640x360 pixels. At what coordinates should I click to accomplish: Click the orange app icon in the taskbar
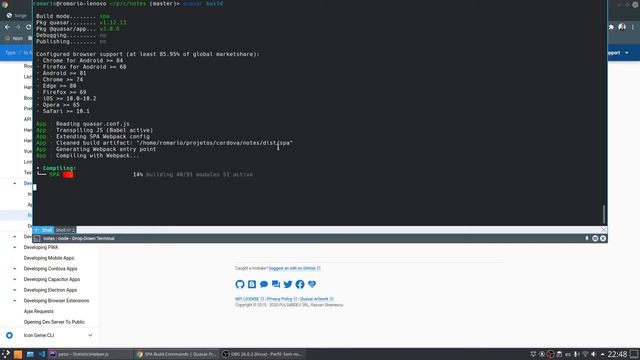tap(18, 354)
